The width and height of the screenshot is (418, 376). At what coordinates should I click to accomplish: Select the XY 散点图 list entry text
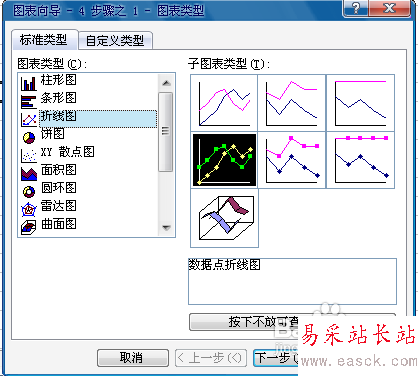click(x=68, y=152)
